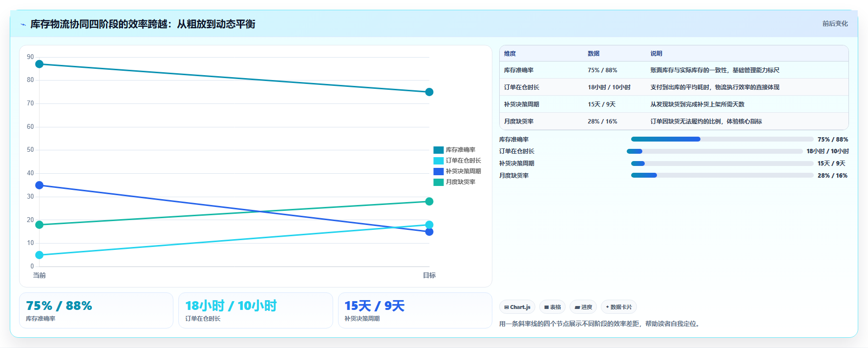Click the 库存准确率 progress row label
868x348 pixels.
click(x=514, y=140)
